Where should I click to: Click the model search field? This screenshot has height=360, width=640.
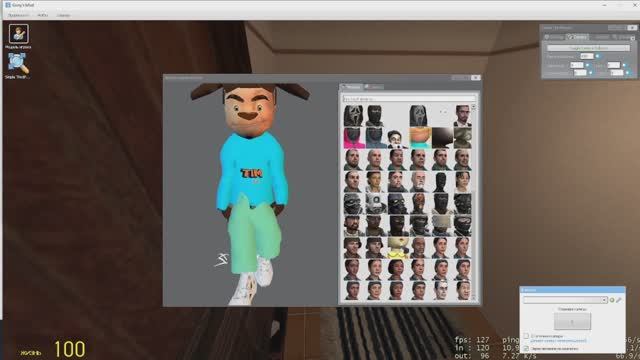[409, 98]
